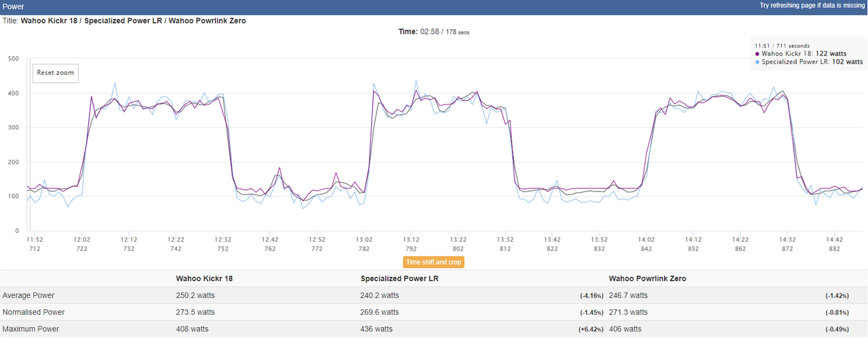The image size is (868, 344).
Task: Click the 13:02 time axis label
Action: tap(364, 240)
